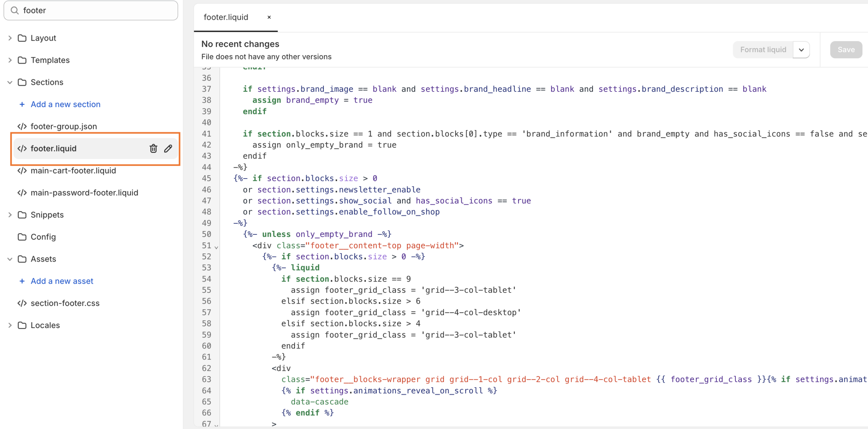Click 'or section.settings.enable_follow_on_shop' line
This screenshot has width=868, height=429.
[x=341, y=212]
